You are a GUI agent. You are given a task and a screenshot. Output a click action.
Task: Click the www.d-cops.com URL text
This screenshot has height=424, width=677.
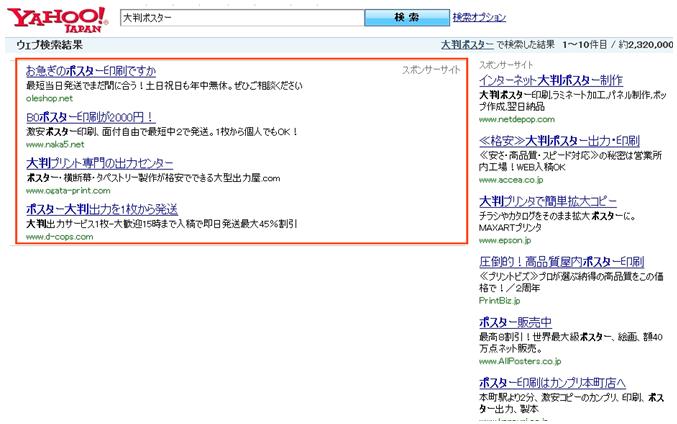[x=60, y=237]
